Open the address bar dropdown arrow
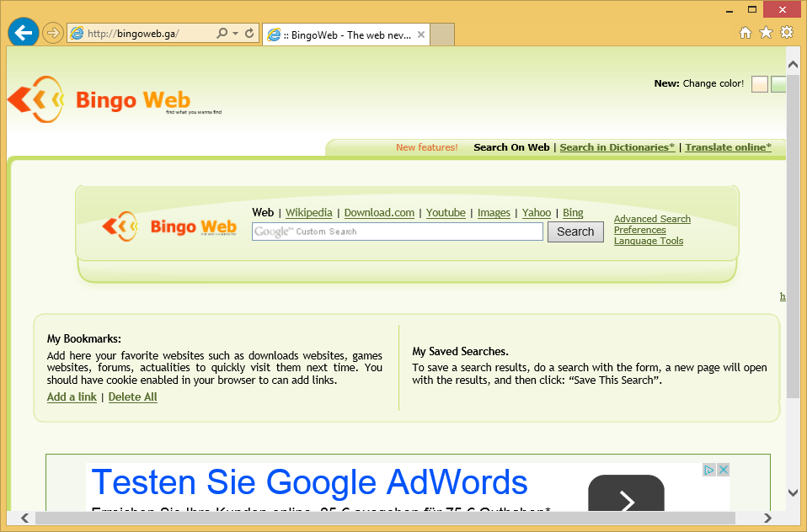Viewport: 807px width, 532px height. (235, 34)
